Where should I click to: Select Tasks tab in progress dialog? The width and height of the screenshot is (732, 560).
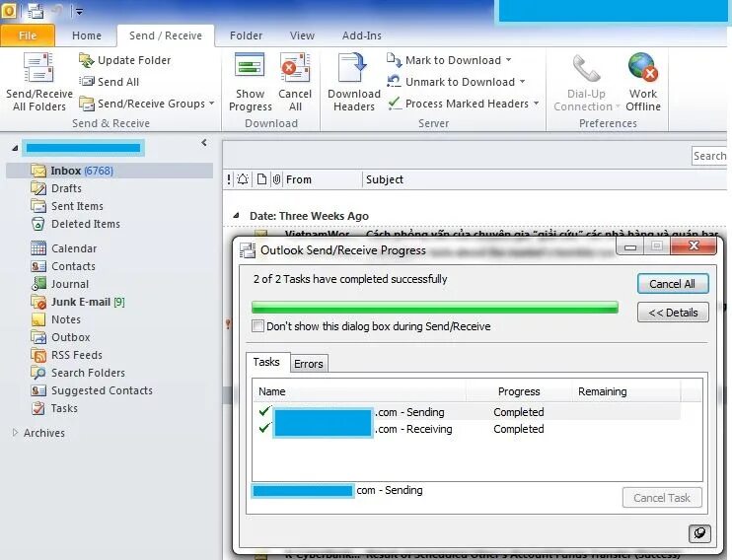click(x=266, y=362)
